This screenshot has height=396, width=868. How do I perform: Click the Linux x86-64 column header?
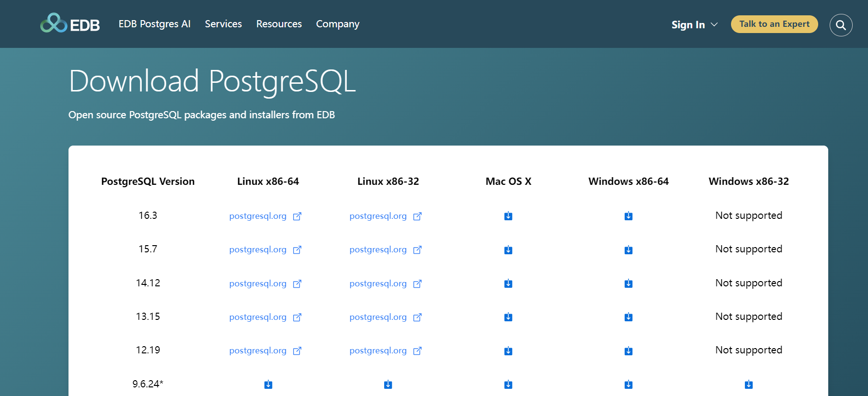[x=268, y=181]
